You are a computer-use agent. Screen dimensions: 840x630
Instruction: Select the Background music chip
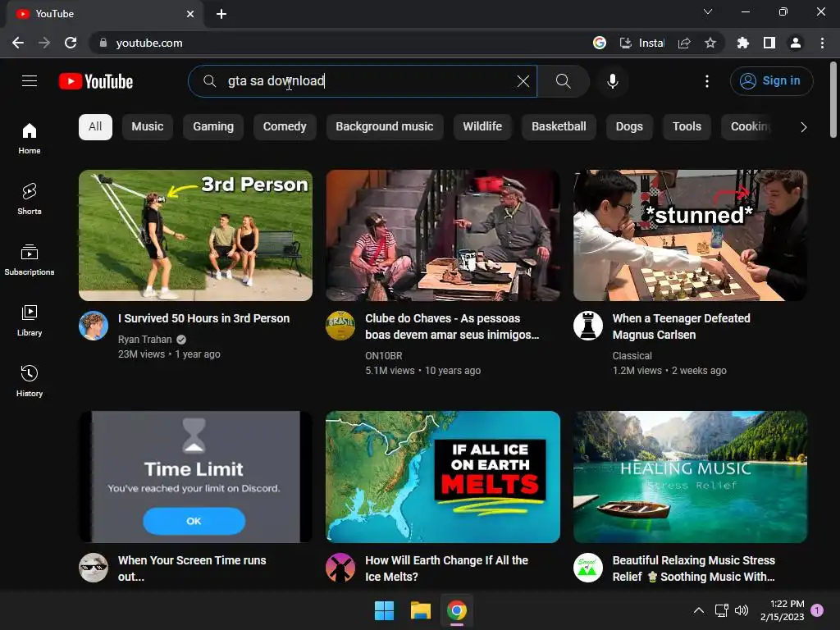click(x=385, y=127)
